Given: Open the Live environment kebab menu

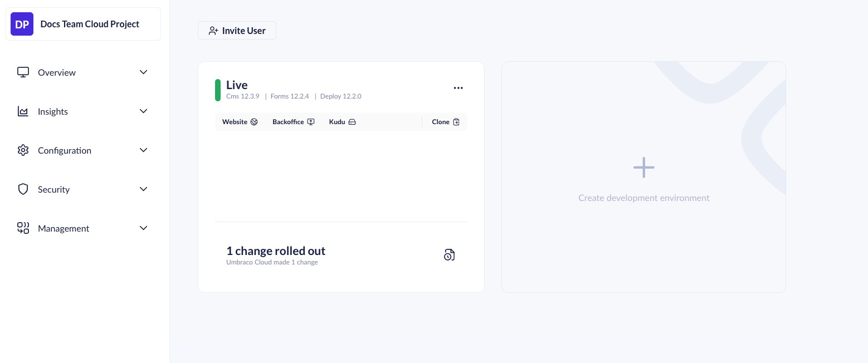Looking at the screenshot, I should (x=458, y=88).
